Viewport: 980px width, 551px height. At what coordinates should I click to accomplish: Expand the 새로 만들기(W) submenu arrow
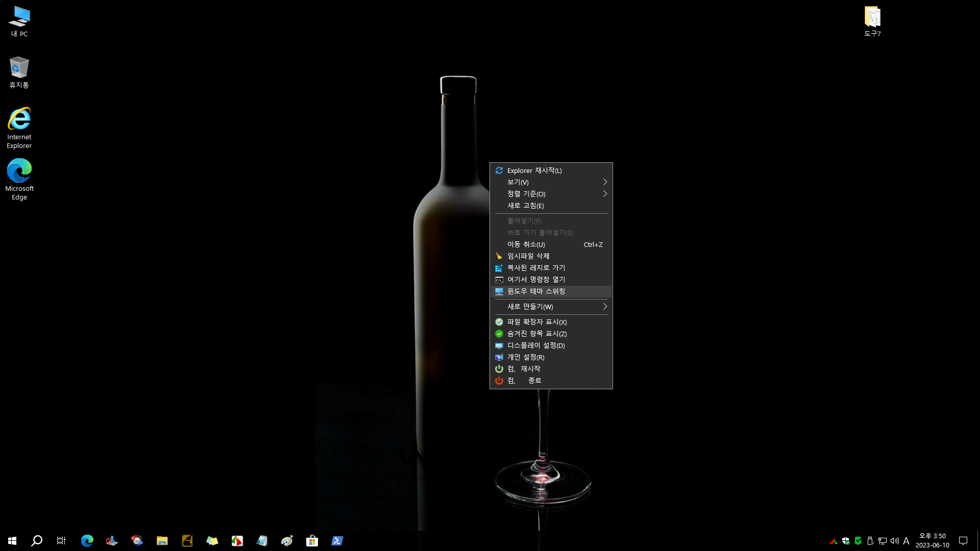click(x=605, y=307)
